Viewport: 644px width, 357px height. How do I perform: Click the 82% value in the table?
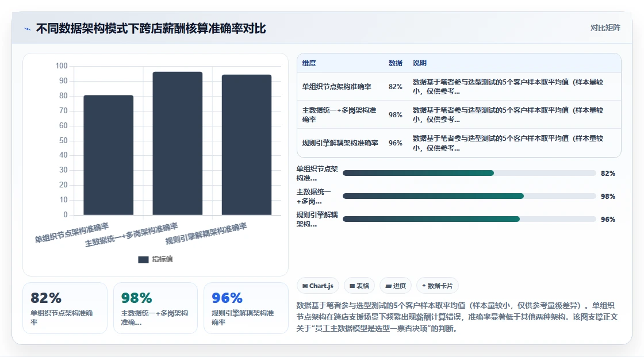[x=395, y=87]
